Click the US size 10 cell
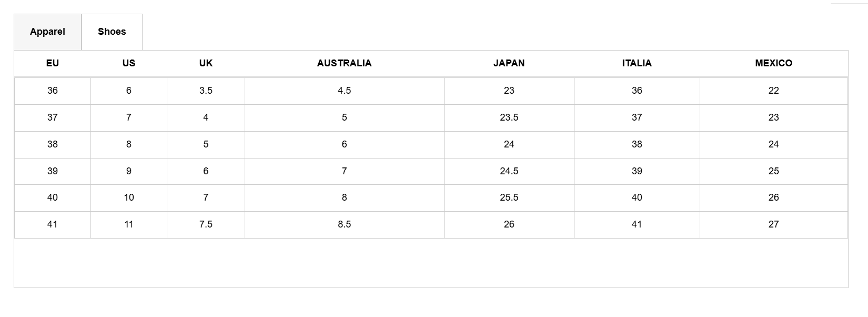The width and height of the screenshot is (868, 317). coord(129,197)
